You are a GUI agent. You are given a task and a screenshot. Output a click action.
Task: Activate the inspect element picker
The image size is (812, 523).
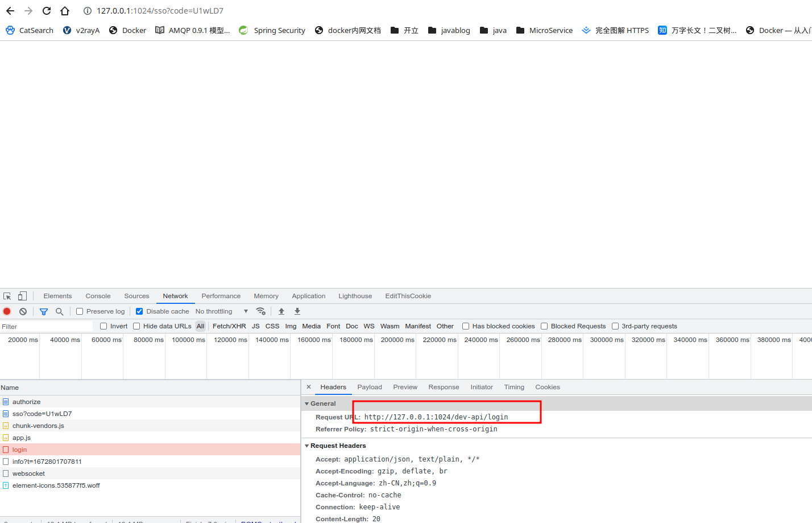[x=7, y=296]
